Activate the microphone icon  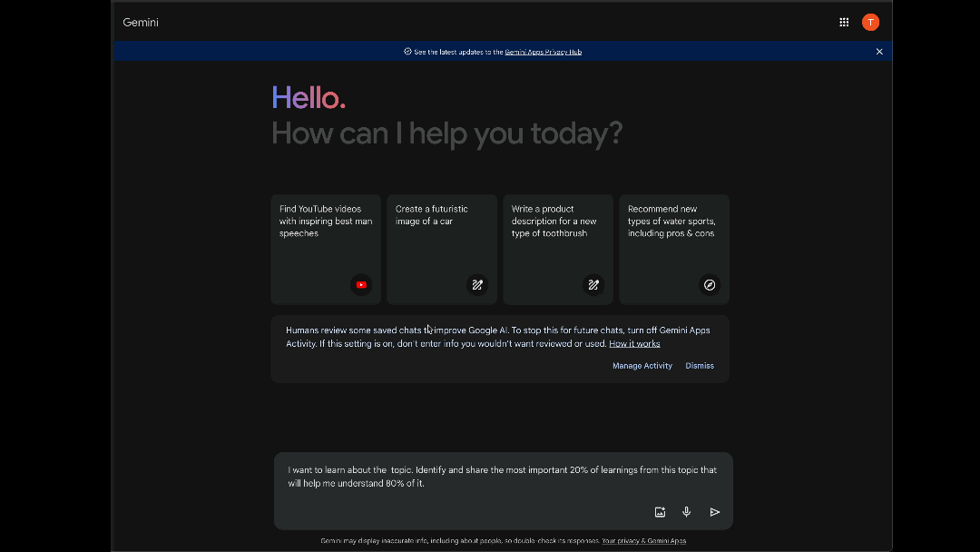click(x=686, y=512)
